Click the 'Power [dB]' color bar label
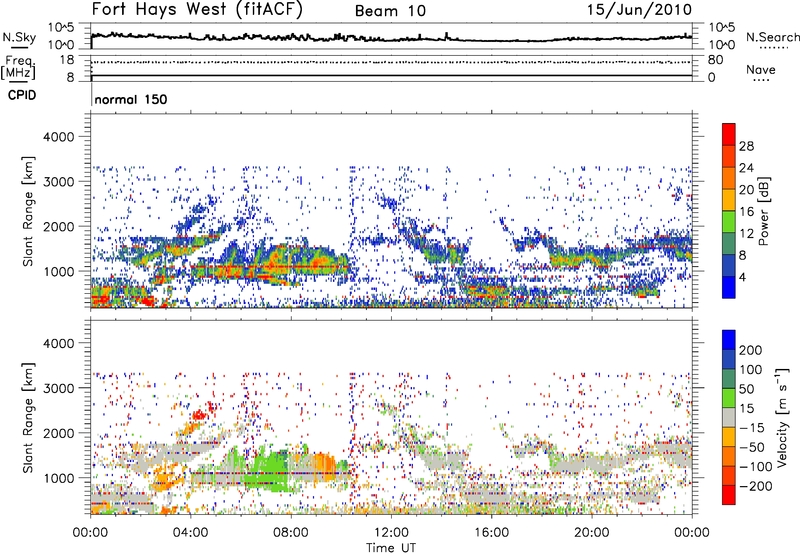This screenshot has width=800, height=554. [763, 211]
